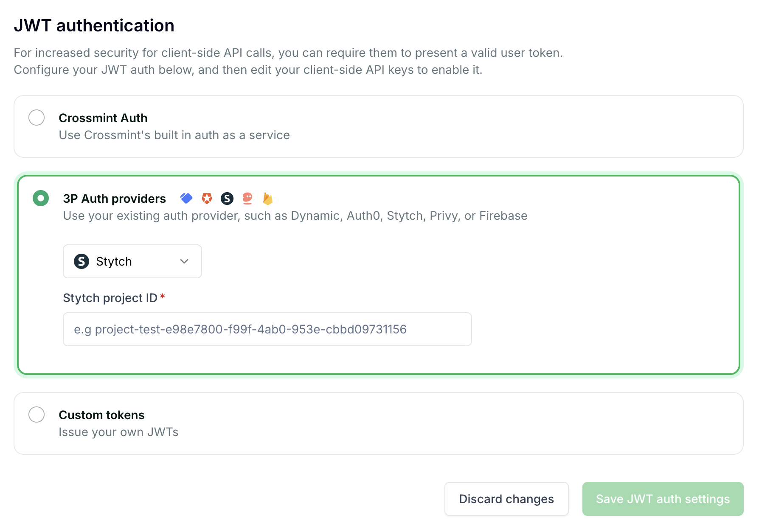Open the Stytch provider dropdown
Viewport: 759px width, 532px height.
[132, 261]
